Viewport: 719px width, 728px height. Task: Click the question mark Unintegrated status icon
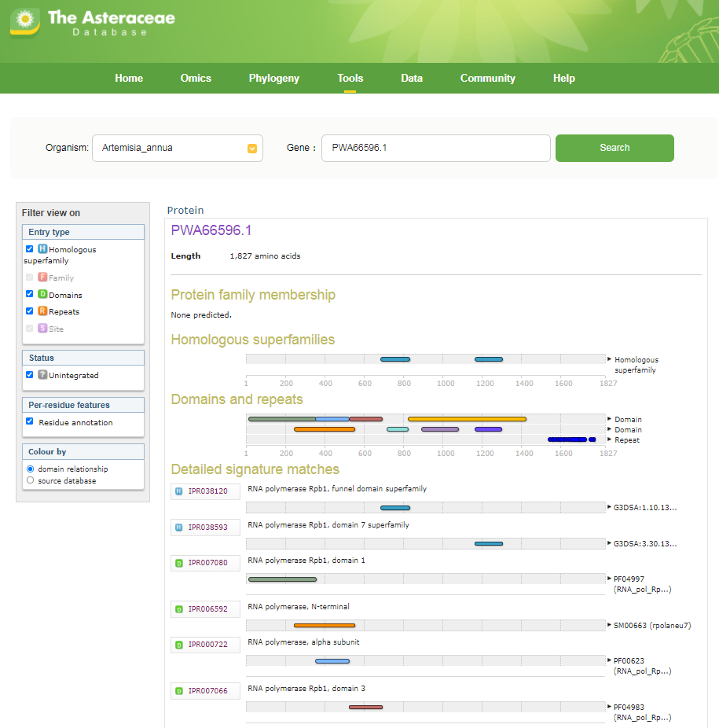point(42,375)
